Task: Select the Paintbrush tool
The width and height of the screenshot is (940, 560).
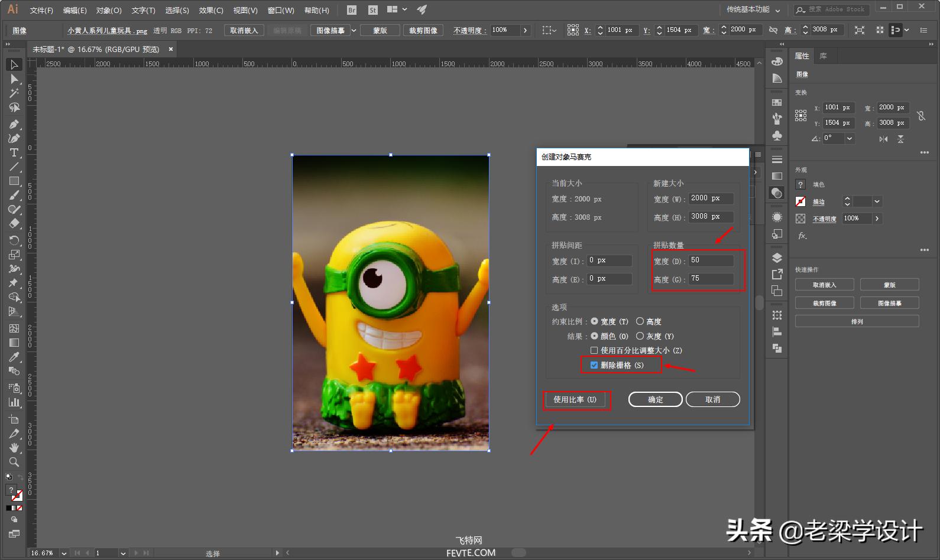Action: [x=14, y=196]
